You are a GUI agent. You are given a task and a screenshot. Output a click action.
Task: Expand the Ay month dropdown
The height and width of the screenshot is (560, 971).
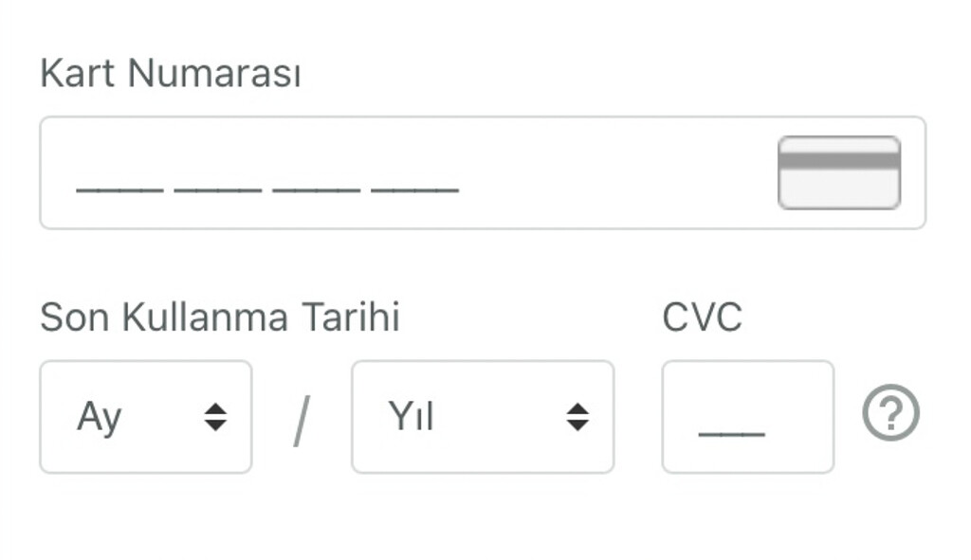click(145, 417)
